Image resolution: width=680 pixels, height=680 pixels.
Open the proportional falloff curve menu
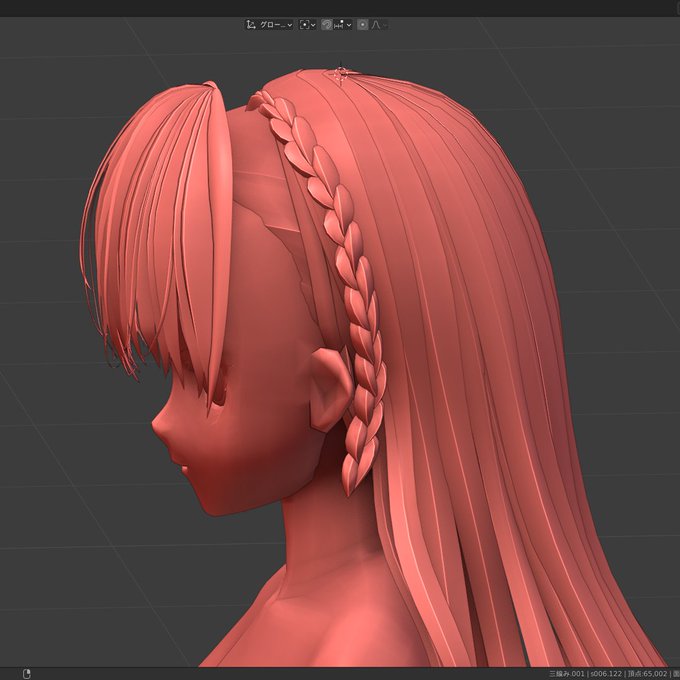tap(379, 25)
